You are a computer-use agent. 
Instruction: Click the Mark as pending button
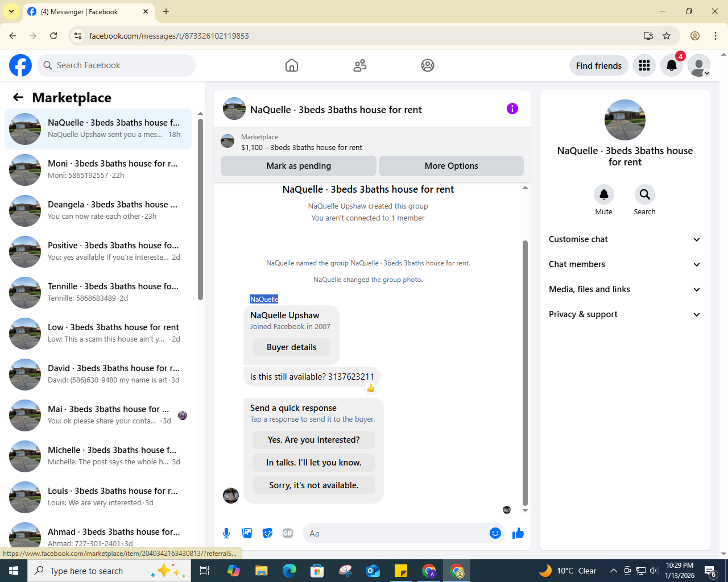(299, 166)
